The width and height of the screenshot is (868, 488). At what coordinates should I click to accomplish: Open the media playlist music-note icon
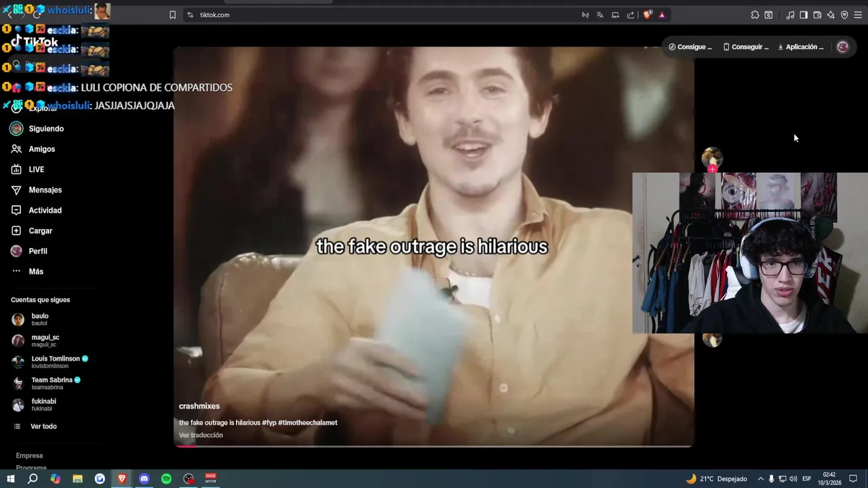tap(790, 15)
